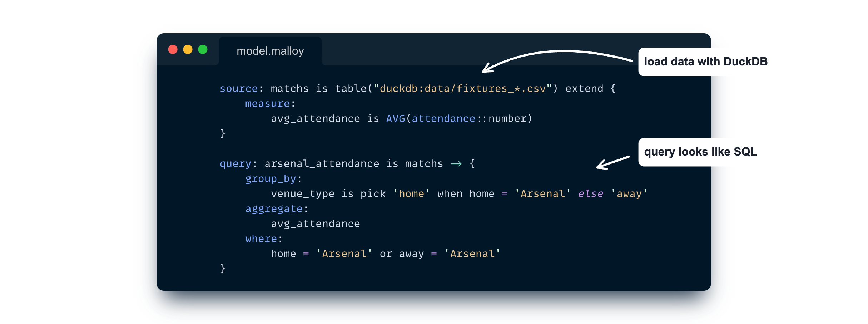The height and width of the screenshot is (324, 868).
Task: Click the 'load data with DuckDB' callout
Action: tap(705, 62)
